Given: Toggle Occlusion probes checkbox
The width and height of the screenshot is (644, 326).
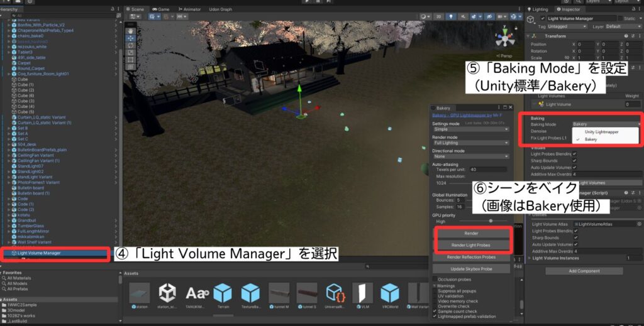Looking at the screenshot, I should coord(435,280).
